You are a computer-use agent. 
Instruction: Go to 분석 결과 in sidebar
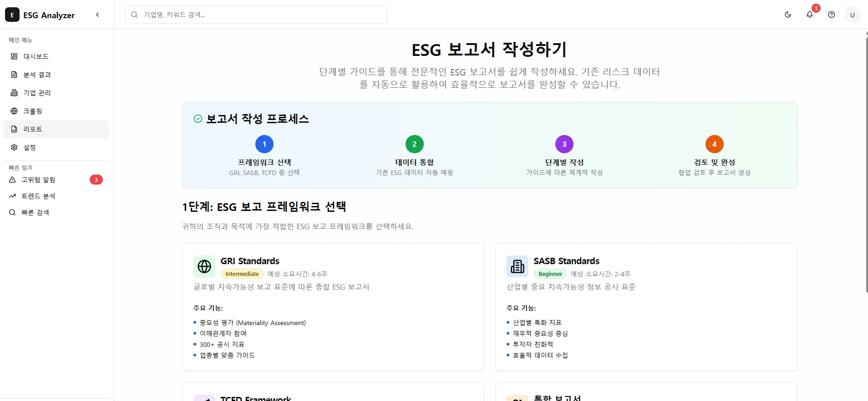coord(56,75)
